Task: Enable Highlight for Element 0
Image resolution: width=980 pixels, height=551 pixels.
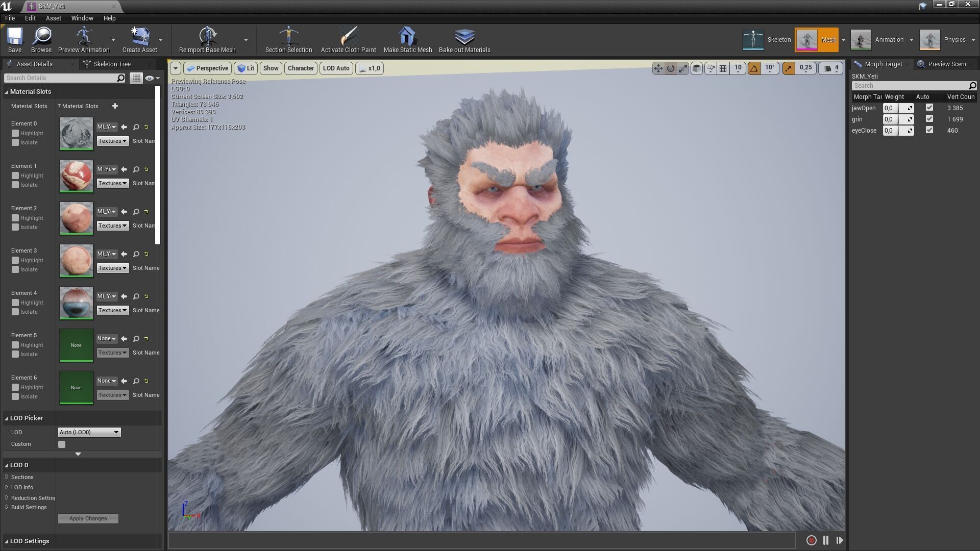Action: (15, 134)
